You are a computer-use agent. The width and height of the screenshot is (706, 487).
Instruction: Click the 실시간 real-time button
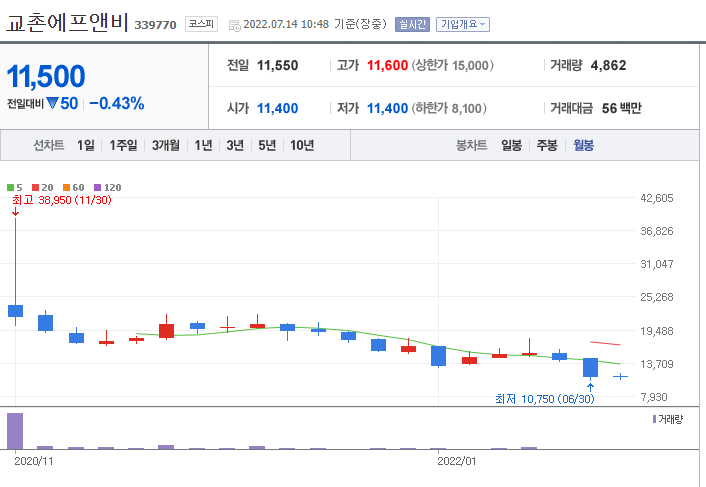(412, 24)
